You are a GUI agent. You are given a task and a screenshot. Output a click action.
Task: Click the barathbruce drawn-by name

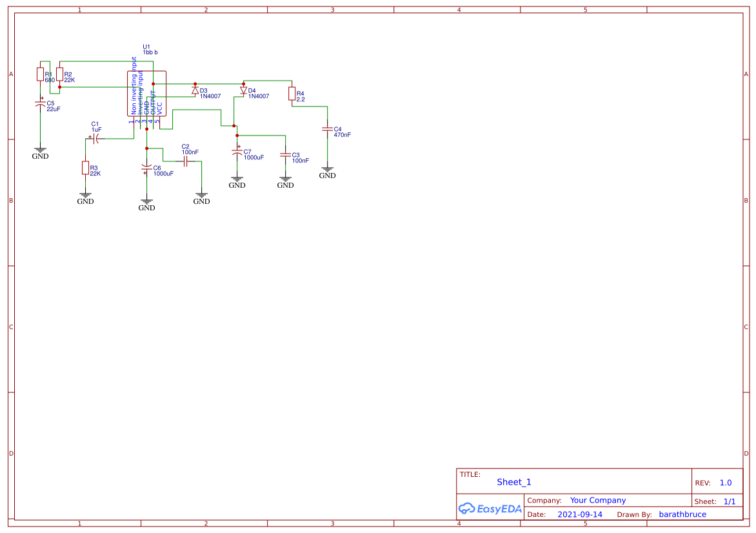pos(683,514)
